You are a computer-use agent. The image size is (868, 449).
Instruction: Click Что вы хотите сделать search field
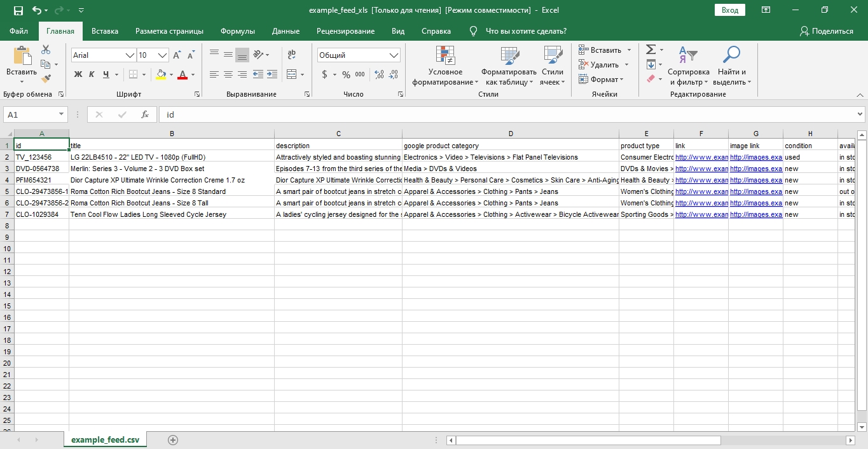[525, 31]
